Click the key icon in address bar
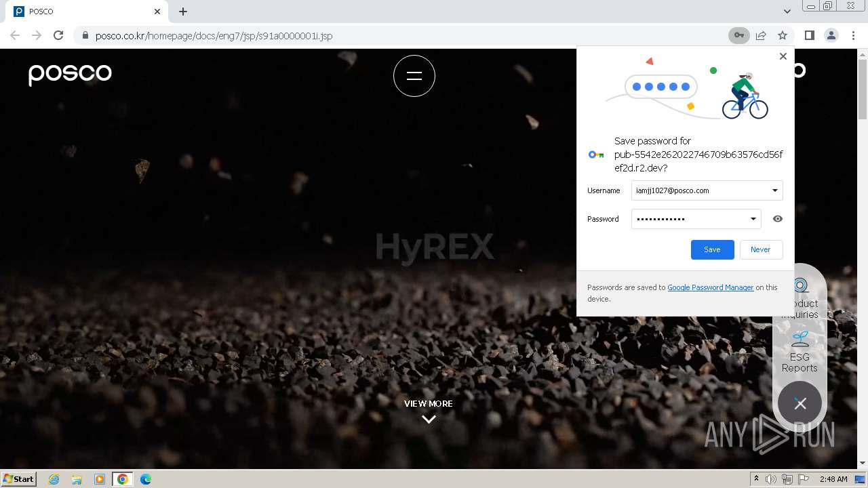Image resolution: width=868 pixels, height=488 pixels. 738,35
